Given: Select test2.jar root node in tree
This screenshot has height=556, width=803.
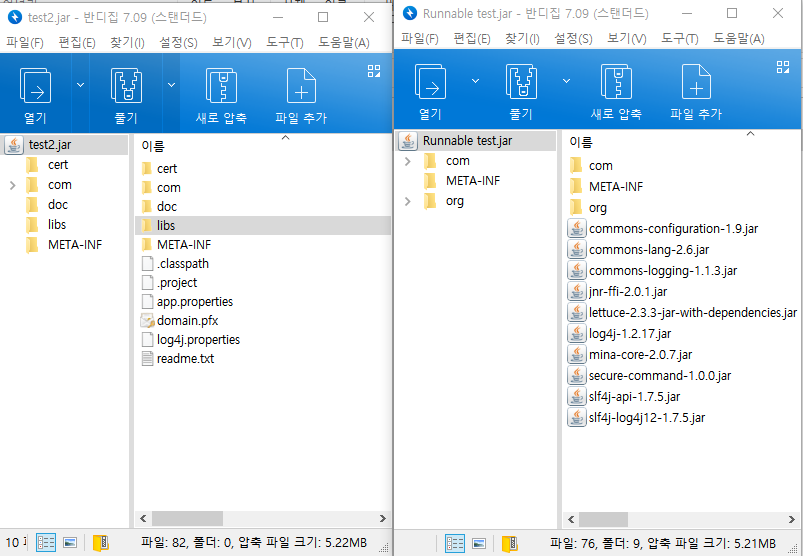Looking at the screenshot, I should click(x=65, y=145).
